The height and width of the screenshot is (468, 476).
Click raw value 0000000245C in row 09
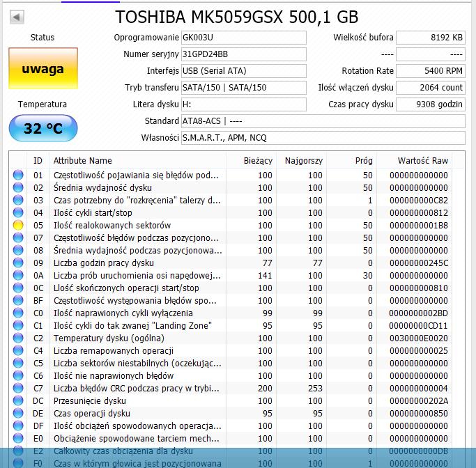pyautogui.click(x=419, y=263)
